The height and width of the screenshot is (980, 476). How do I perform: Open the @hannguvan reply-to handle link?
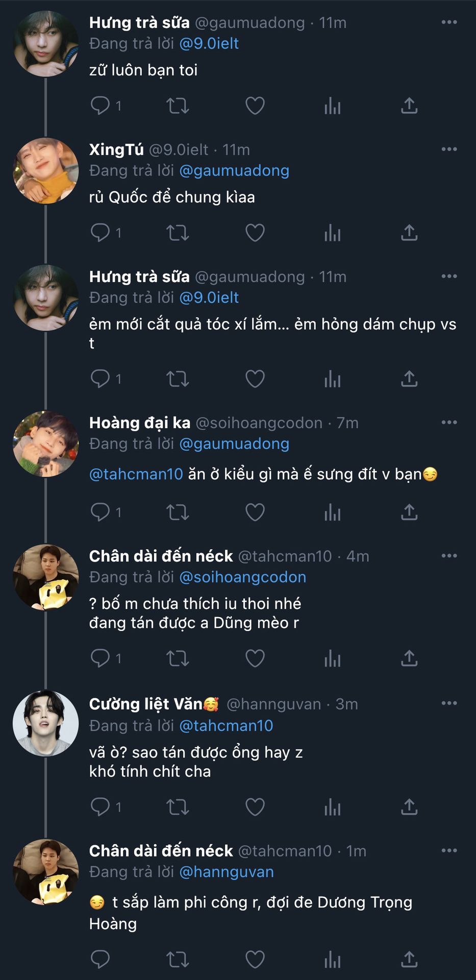(227, 872)
